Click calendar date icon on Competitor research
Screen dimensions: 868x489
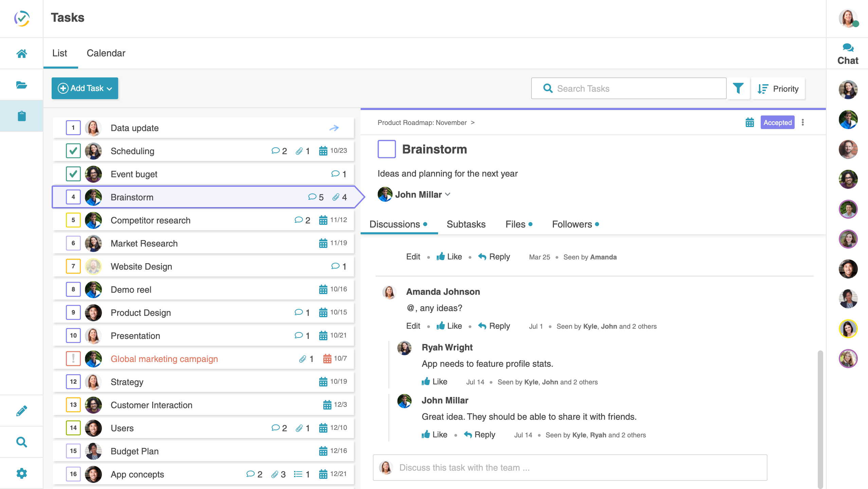point(323,220)
